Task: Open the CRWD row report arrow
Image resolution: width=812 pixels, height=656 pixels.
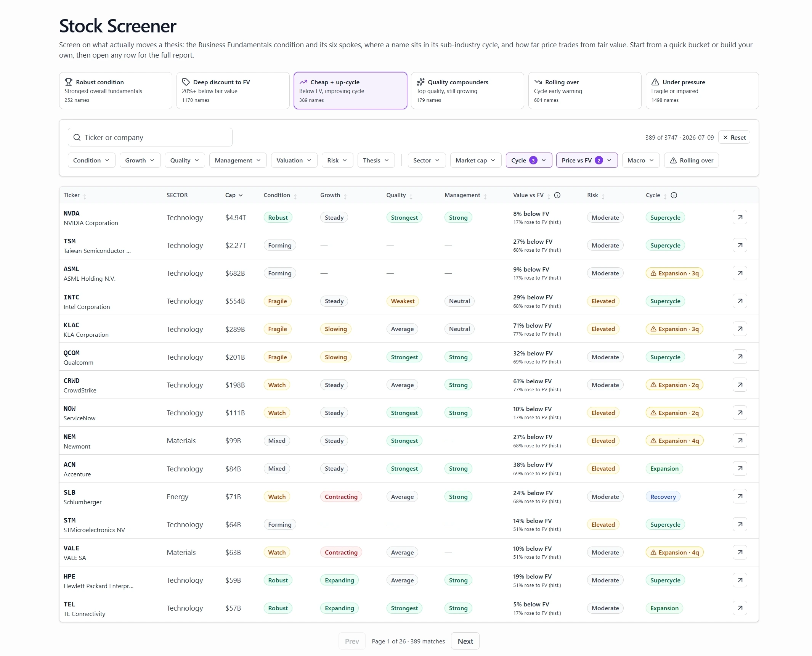Action: 740,385
